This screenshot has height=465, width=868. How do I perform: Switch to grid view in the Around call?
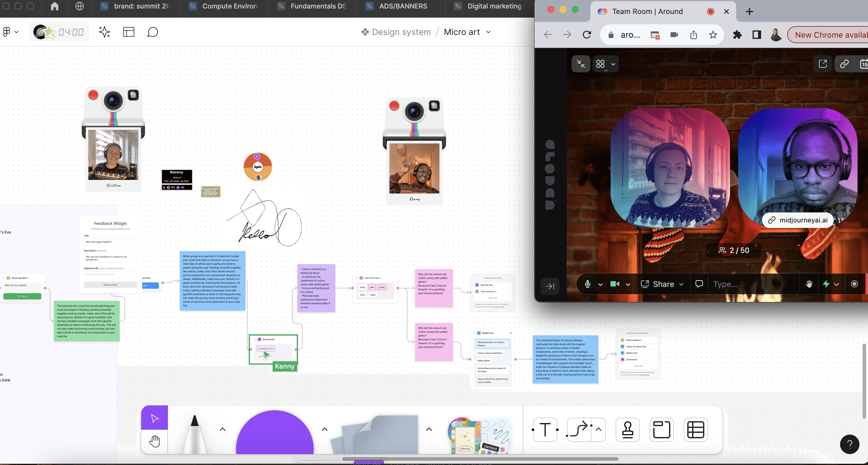[x=601, y=64]
